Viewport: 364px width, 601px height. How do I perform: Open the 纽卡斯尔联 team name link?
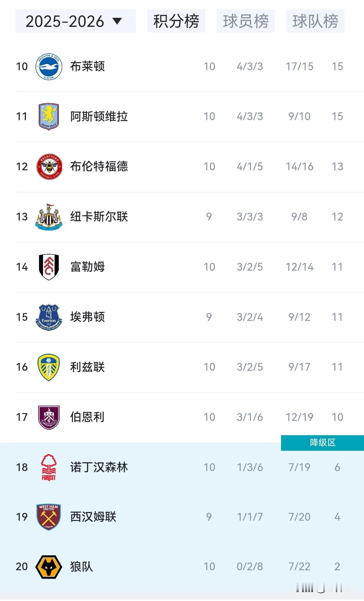[99, 217]
